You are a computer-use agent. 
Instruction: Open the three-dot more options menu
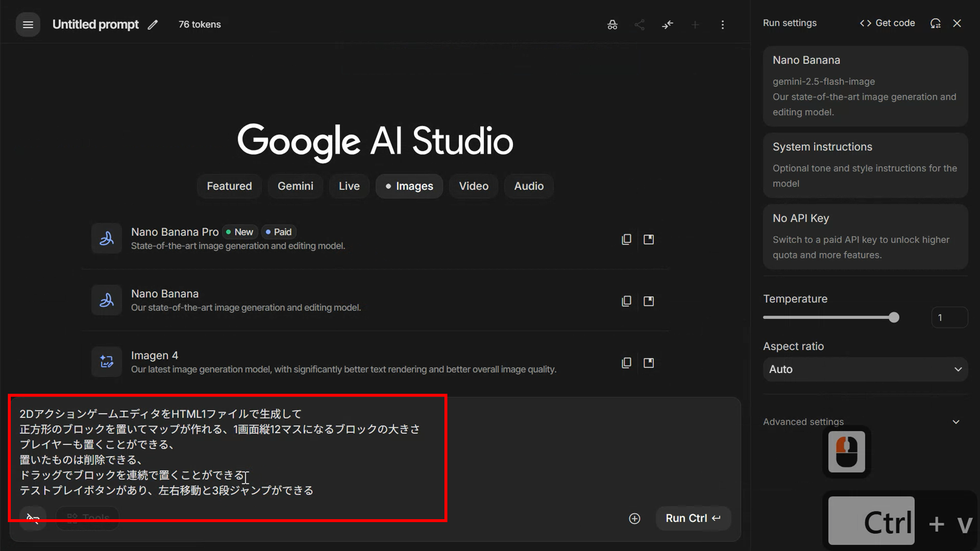tap(722, 24)
